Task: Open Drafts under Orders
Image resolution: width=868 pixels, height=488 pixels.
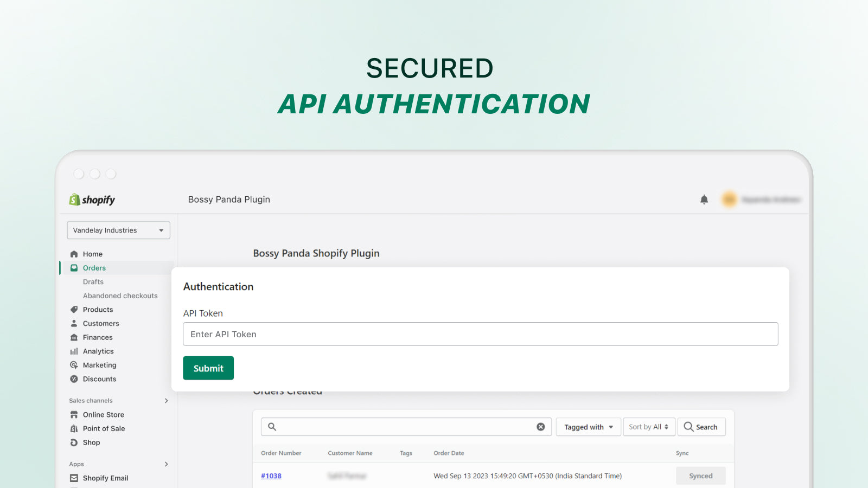Action: coord(93,282)
